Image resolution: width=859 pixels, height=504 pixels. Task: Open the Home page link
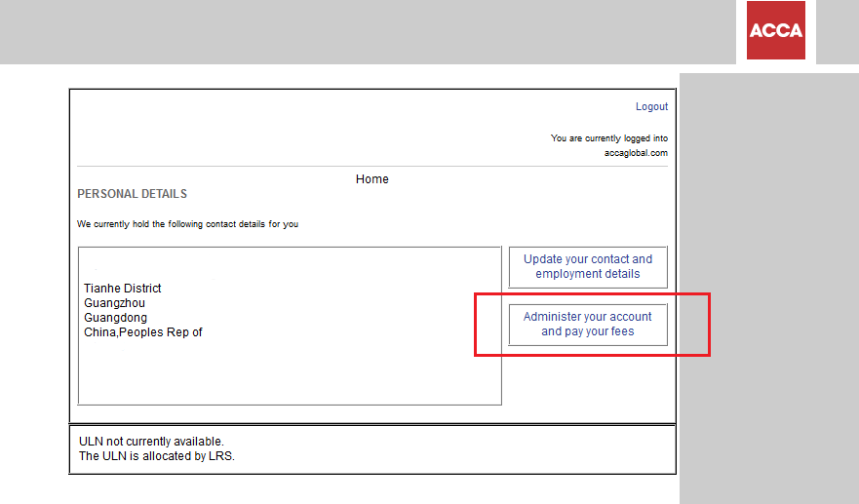coord(371,179)
